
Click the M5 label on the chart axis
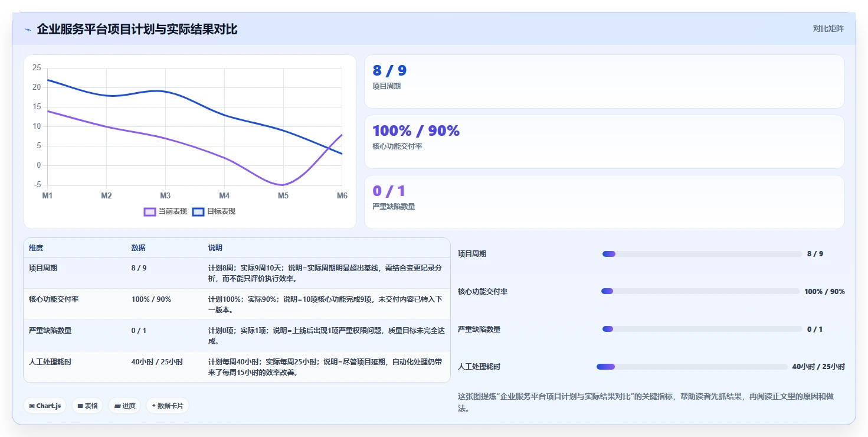(283, 195)
